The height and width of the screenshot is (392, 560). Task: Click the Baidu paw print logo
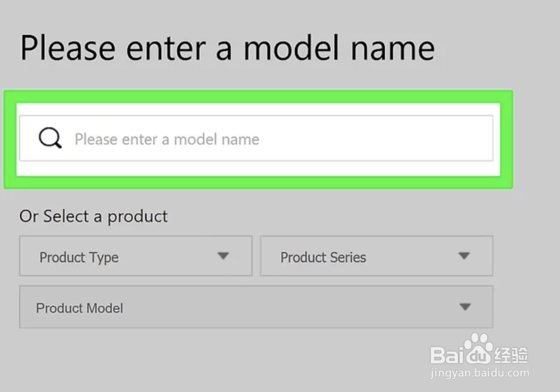[x=477, y=347]
